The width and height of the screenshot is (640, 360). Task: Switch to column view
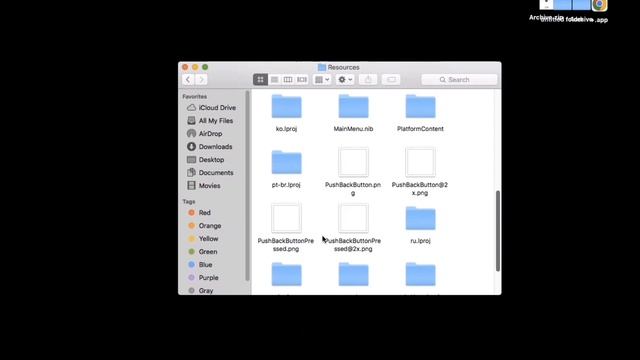click(x=288, y=80)
